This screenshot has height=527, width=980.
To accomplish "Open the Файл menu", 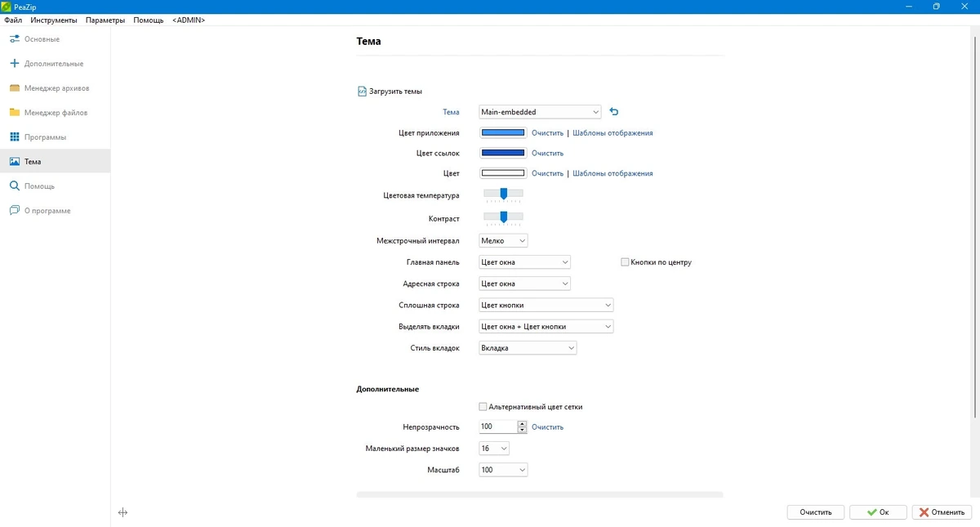I will point(13,20).
